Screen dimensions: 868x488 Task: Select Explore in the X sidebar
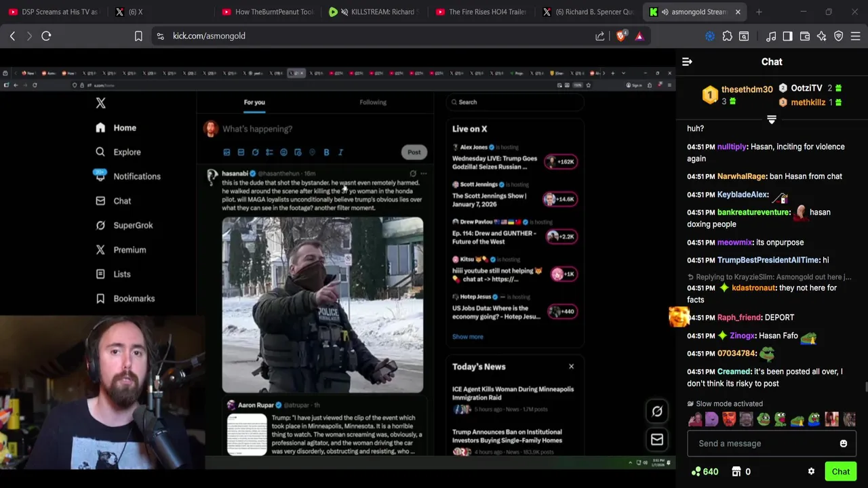(118, 152)
